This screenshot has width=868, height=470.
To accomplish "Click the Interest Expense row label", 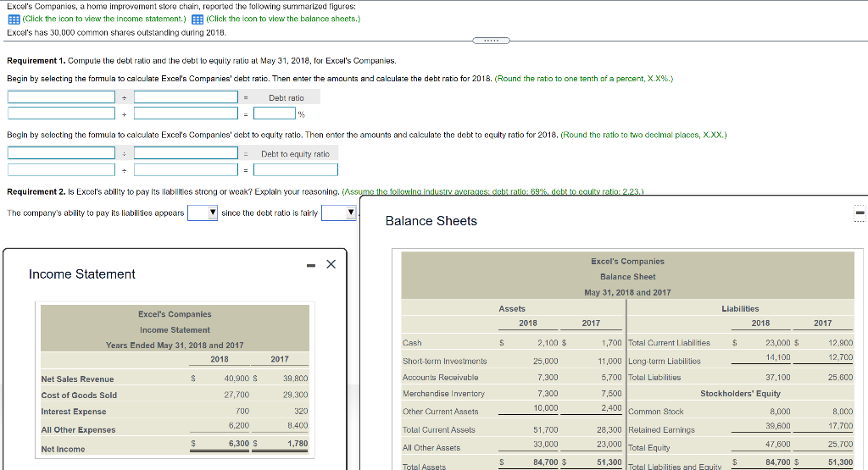I will click(x=74, y=412).
